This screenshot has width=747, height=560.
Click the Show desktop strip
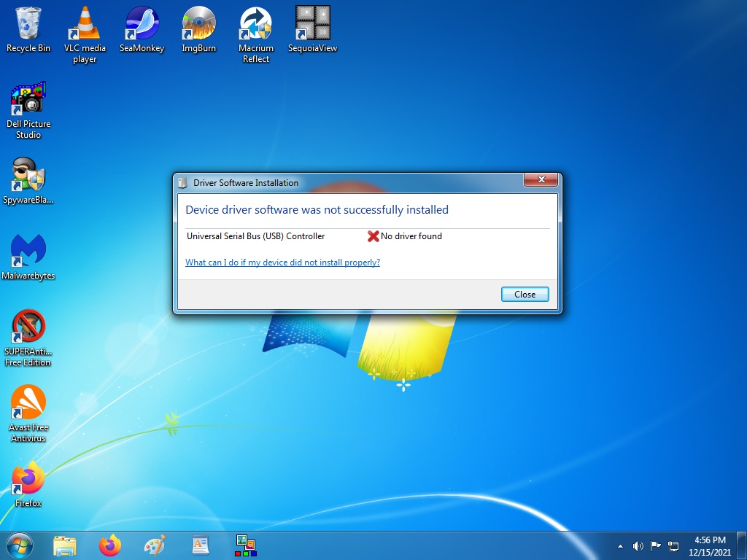742,545
